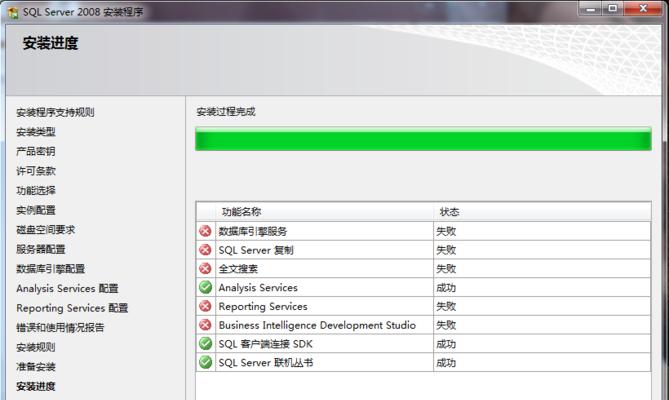Click the success icon for SQL 客户端连接 SDK
Viewport: 669px width, 400px height.
(205, 344)
